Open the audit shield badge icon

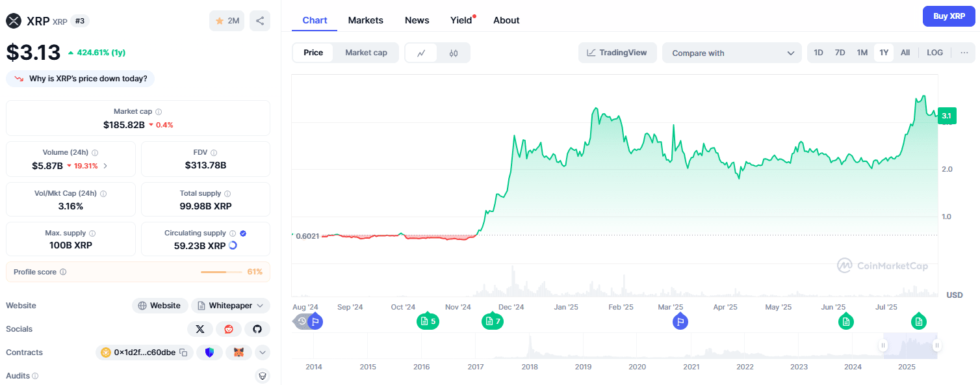click(263, 376)
